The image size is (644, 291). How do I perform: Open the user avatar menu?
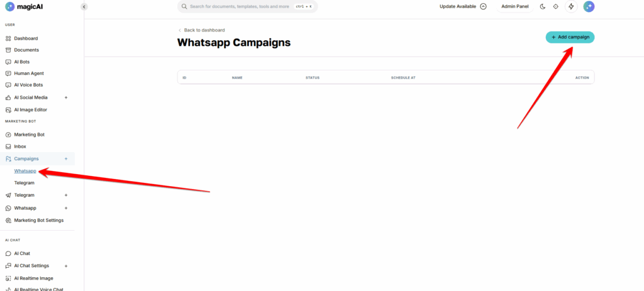pyautogui.click(x=589, y=6)
